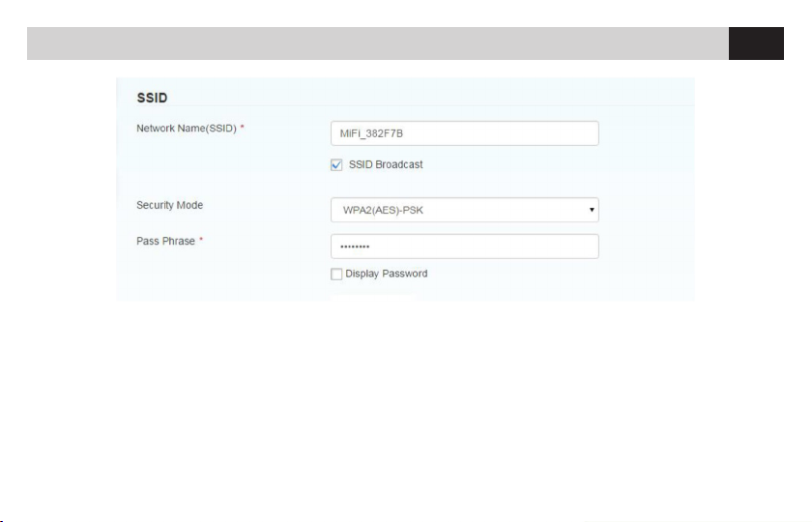Select the WPA2(AES)-PSK value text
The height and width of the screenshot is (522, 812).
pyautogui.click(x=382, y=211)
